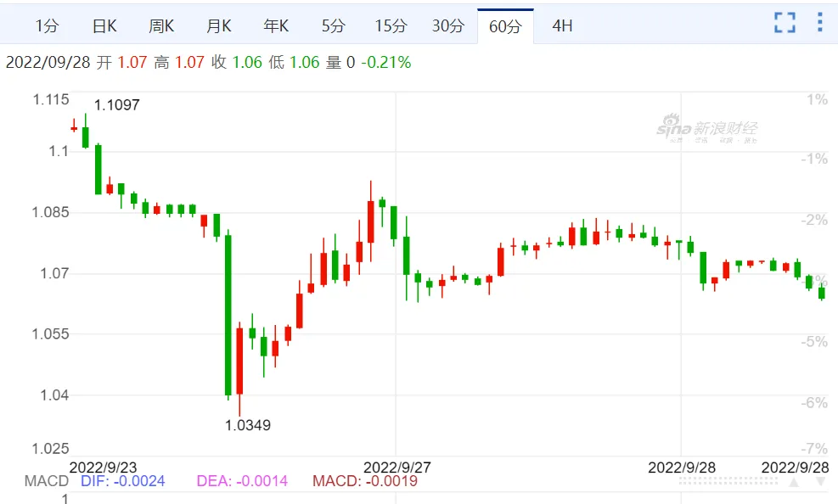The width and height of the screenshot is (838, 504).
Task: Select the 周K tab
Action: 161,25
